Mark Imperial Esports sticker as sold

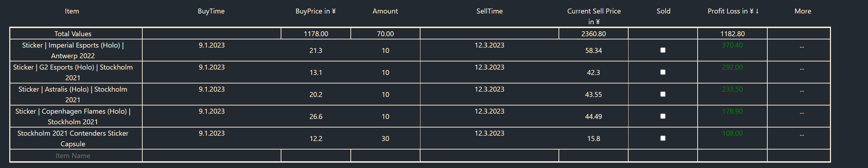[x=663, y=50]
